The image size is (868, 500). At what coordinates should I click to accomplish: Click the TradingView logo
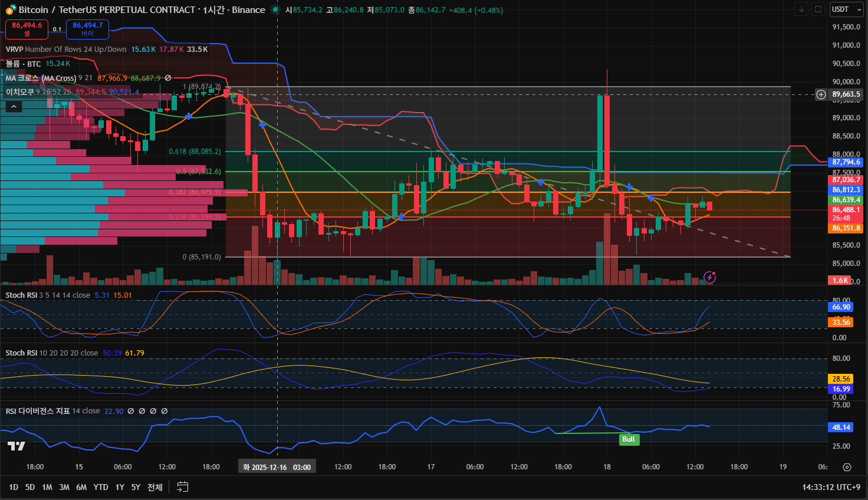[16, 446]
